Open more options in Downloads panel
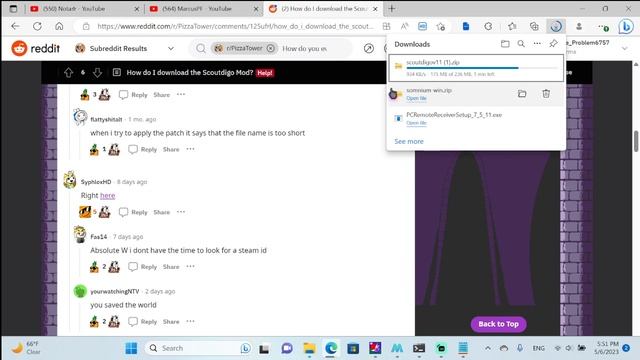The width and height of the screenshot is (640, 360). pyautogui.click(x=537, y=44)
